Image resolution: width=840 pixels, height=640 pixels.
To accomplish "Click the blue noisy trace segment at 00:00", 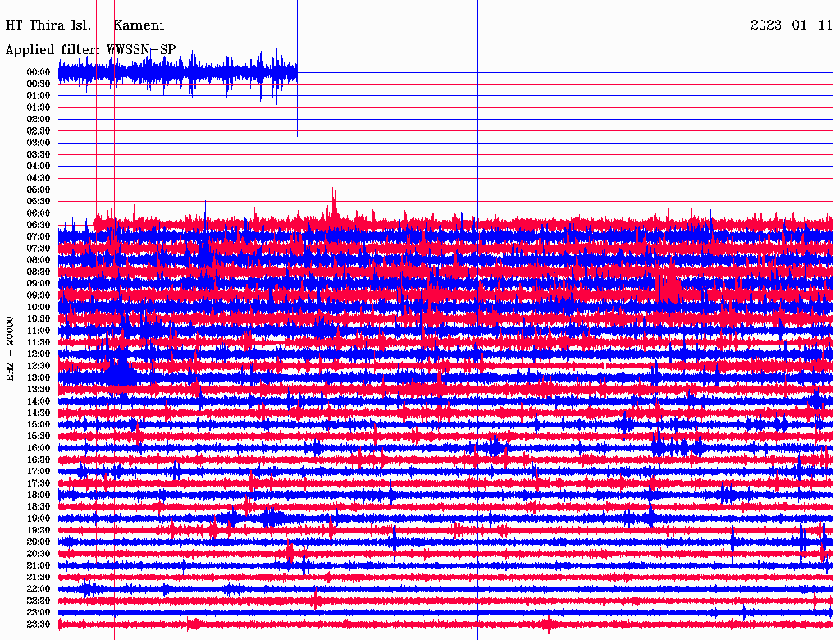I will tap(178, 74).
